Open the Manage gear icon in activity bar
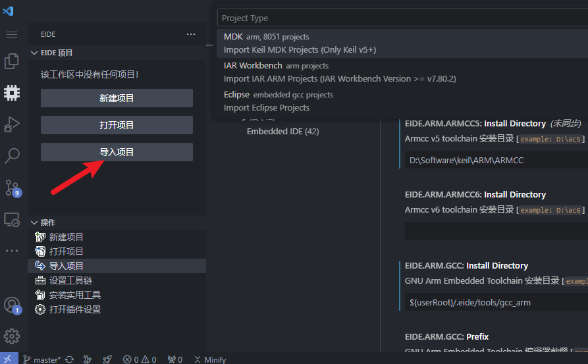This screenshot has width=588, height=364. [x=11, y=336]
